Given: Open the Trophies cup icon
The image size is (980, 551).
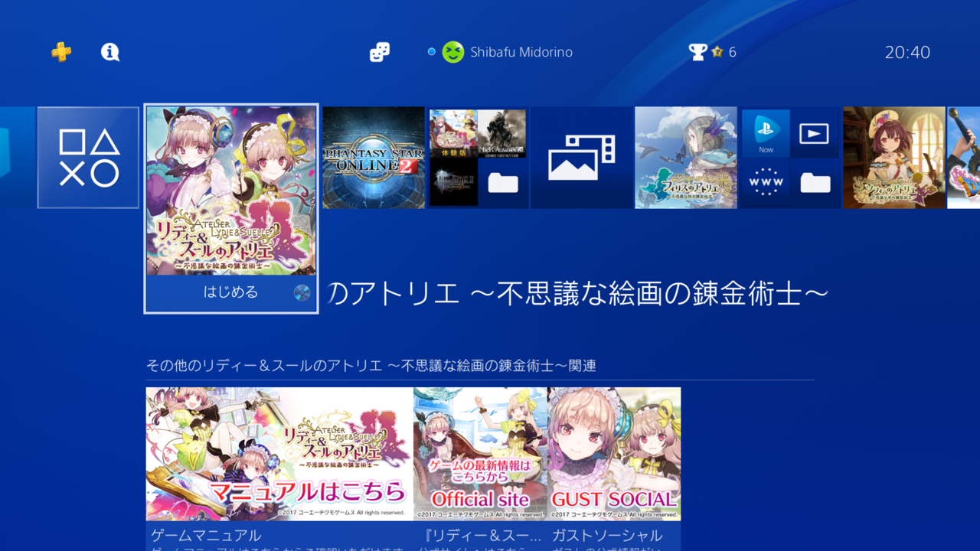Looking at the screenshot, I should [697, 52].
